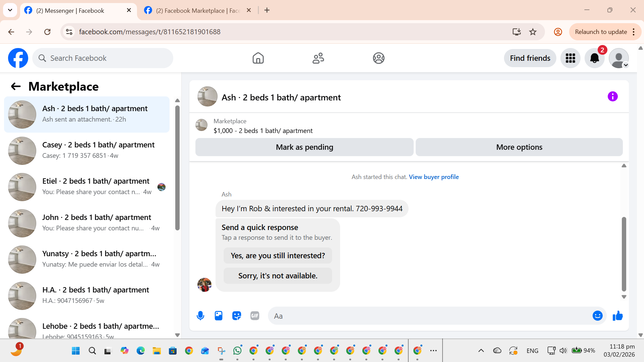Open volume control in system tray
The width and height of the screenshot is (644, 362).
pyautogui.click(x=563, y=351)
